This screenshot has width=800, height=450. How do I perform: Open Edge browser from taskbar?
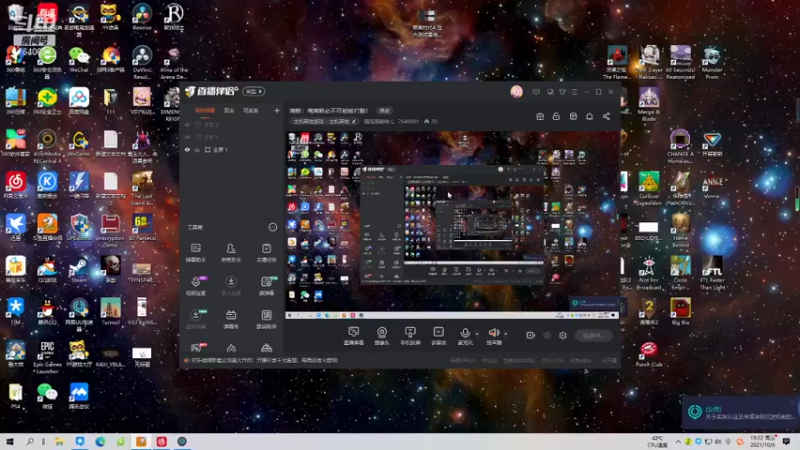(x=100, y=442)
